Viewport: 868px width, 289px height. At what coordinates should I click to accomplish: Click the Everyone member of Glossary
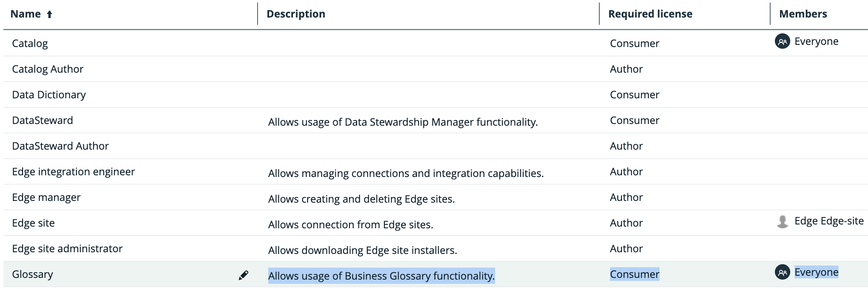[x=816, y=272]
